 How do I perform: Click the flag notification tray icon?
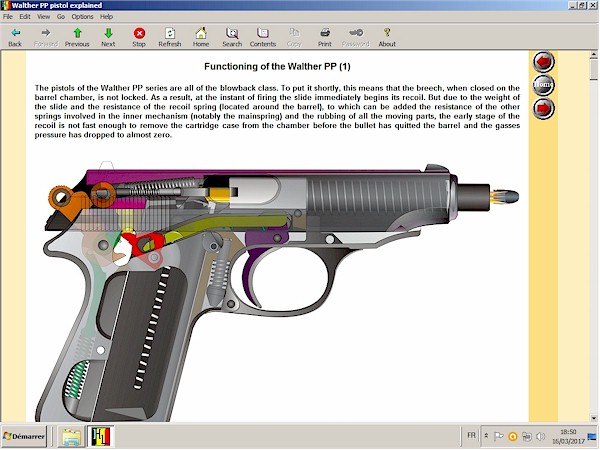pyautogui.click(x=498, y=436)
